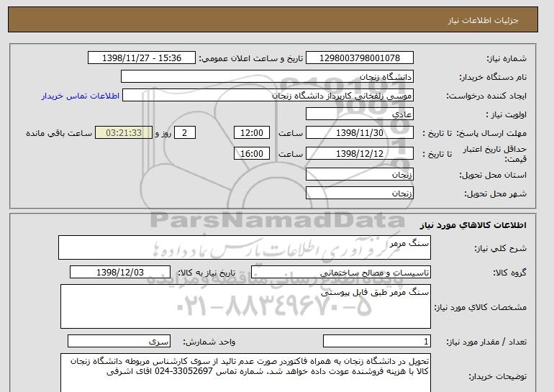The height and width of the screenshot is (392, 554).
Task: Click the price validity date 1398/12/12
Action: pos(359,153)
